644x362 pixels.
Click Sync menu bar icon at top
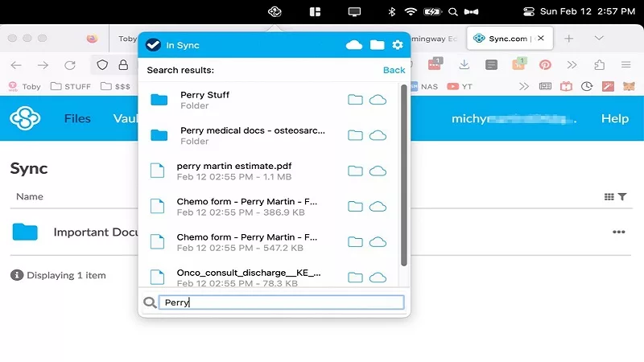(x=275, y=11)
